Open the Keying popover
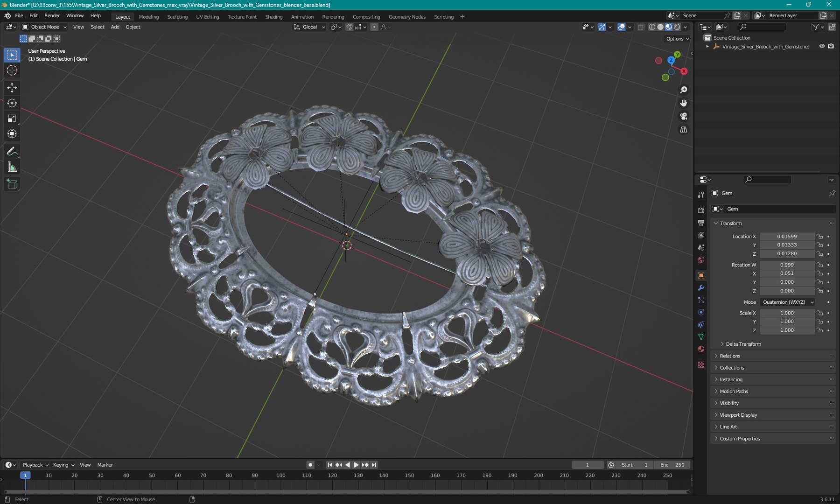Viewport: 840px width, 504px height. (x=63, y=465)
